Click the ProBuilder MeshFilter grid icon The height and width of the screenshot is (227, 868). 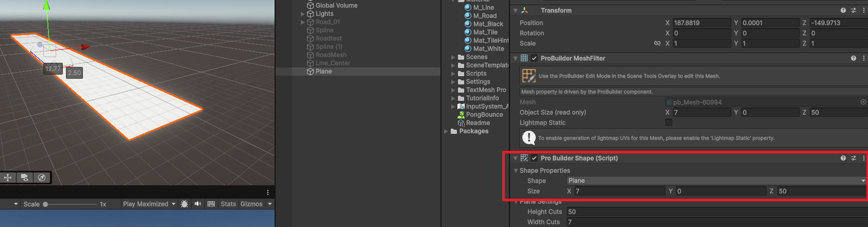coord(524,58)
